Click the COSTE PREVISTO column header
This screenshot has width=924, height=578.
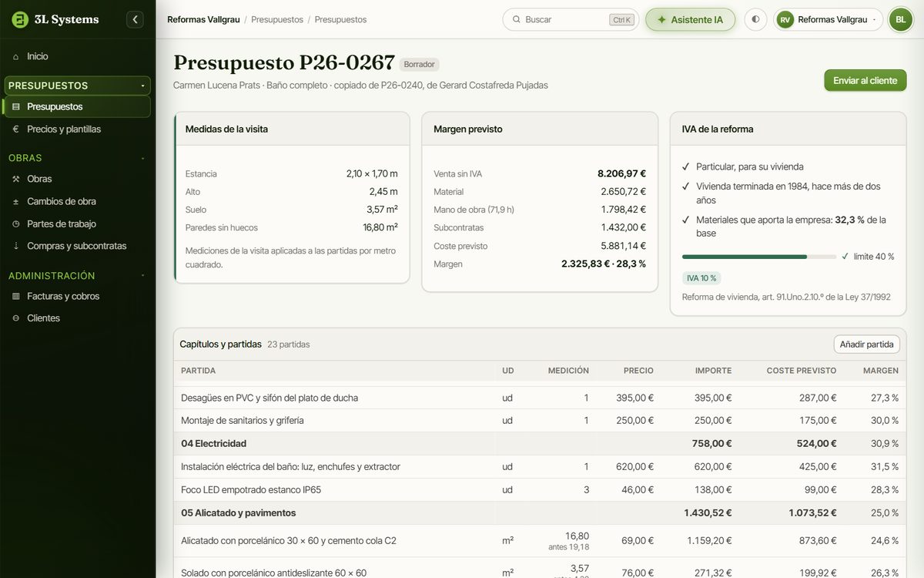[x=802, y=371]
